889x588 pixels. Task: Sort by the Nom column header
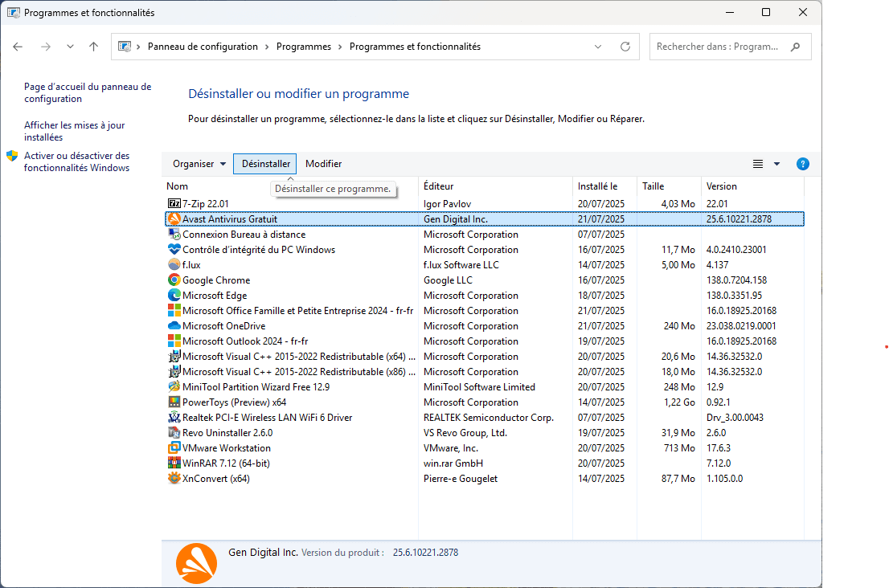(x=177, y=186)
